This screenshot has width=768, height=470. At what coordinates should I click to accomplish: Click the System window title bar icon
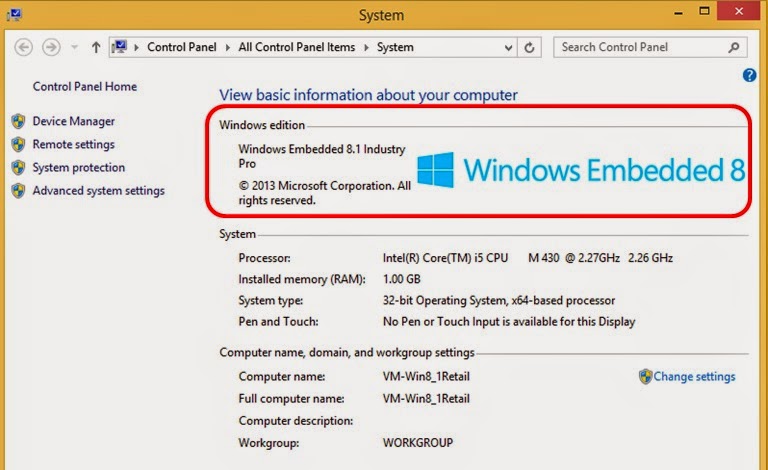click(14, 15)
